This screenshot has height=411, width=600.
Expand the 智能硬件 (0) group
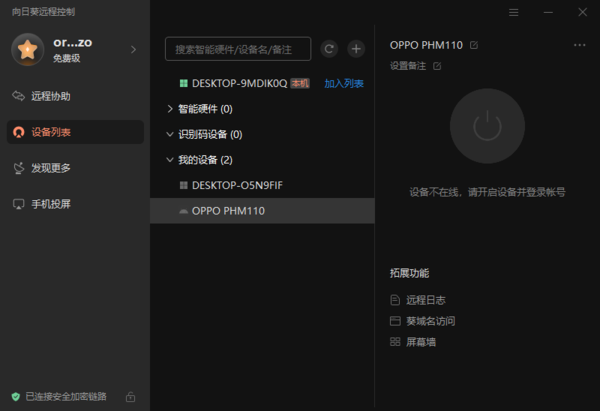click(169, 108)
